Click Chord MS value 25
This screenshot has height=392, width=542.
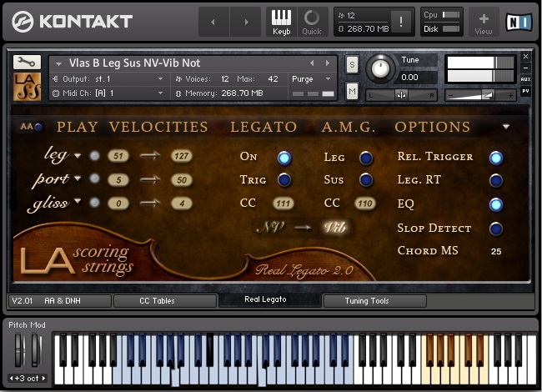point(496,251)
